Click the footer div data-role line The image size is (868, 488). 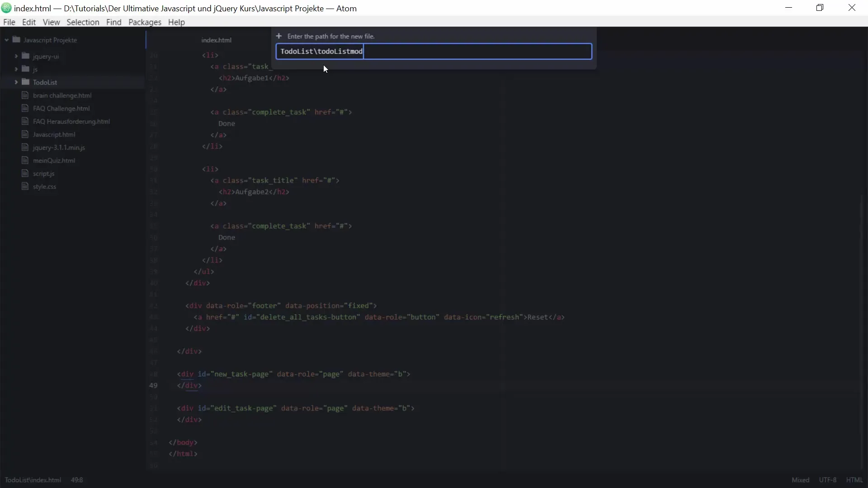coord(281,305)
